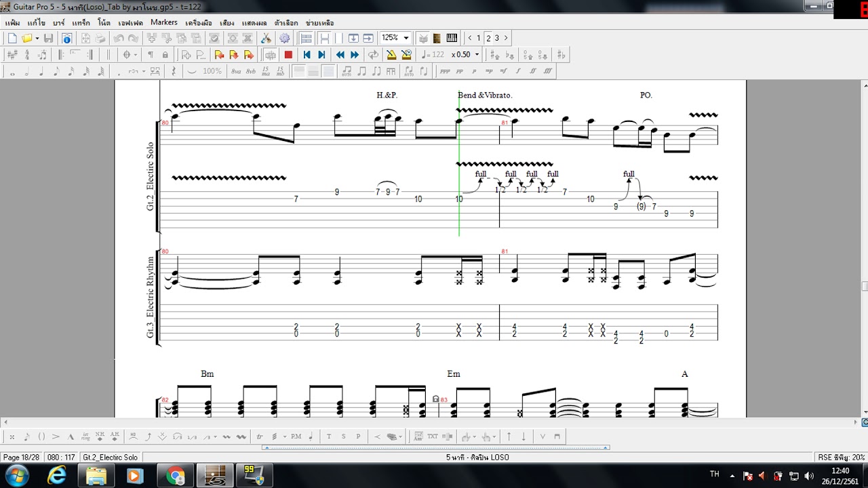Open the 125% zoom dropdown

coord(406,38)
